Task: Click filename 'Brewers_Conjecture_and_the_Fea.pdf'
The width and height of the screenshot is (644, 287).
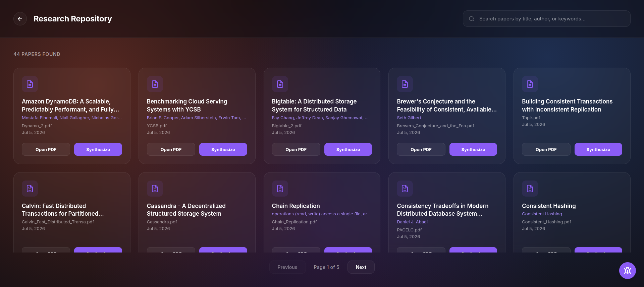Action: pyautogui.click(x=435, y=126)
